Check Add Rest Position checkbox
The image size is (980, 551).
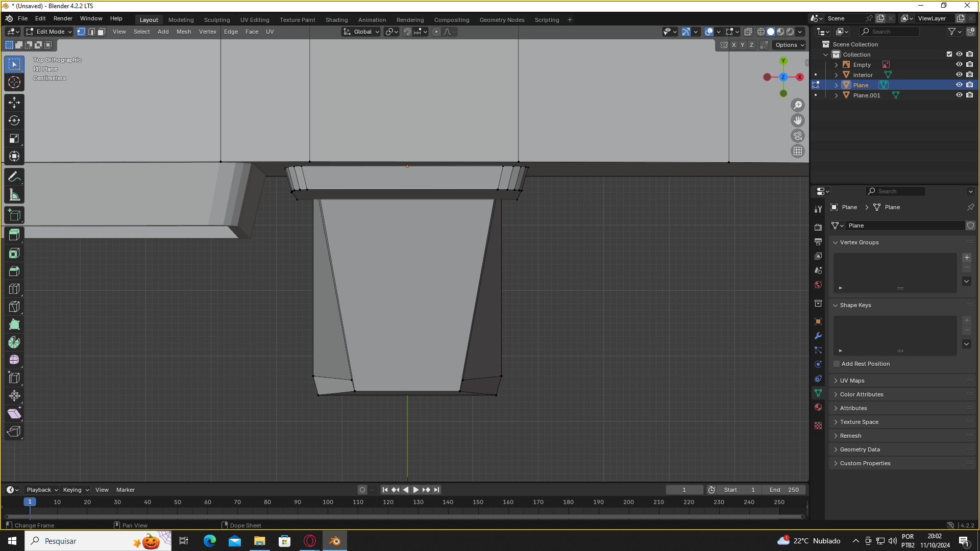click(837, 364)
